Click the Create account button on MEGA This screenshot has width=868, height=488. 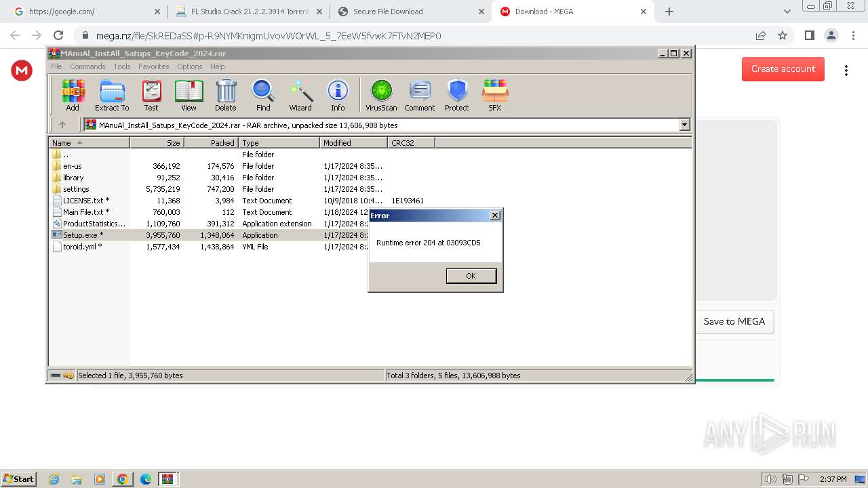783,69
